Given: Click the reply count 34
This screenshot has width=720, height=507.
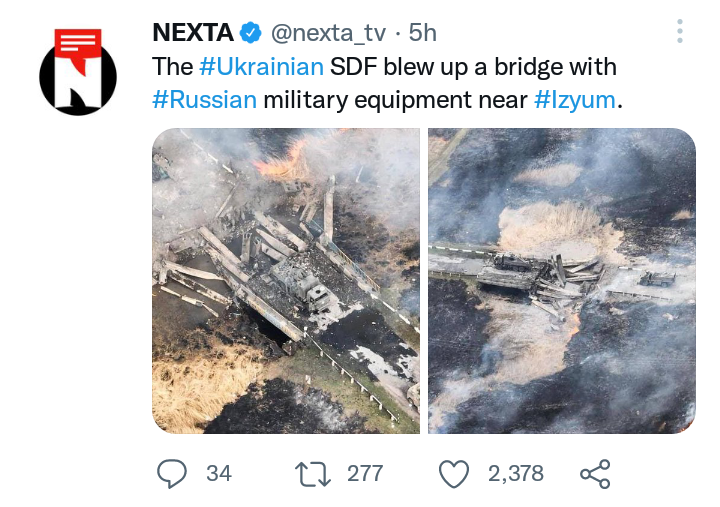Looking at the screenshot, I should point(219,473).
